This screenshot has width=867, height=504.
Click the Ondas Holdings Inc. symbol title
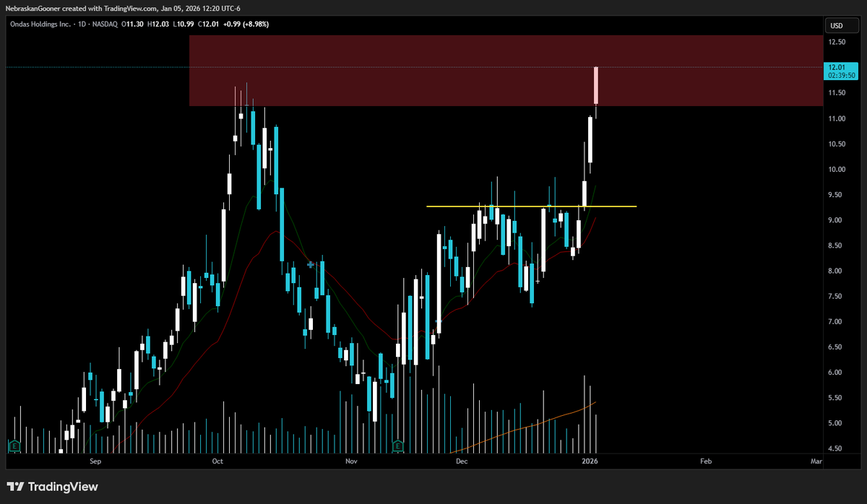[x=40, y=24]
